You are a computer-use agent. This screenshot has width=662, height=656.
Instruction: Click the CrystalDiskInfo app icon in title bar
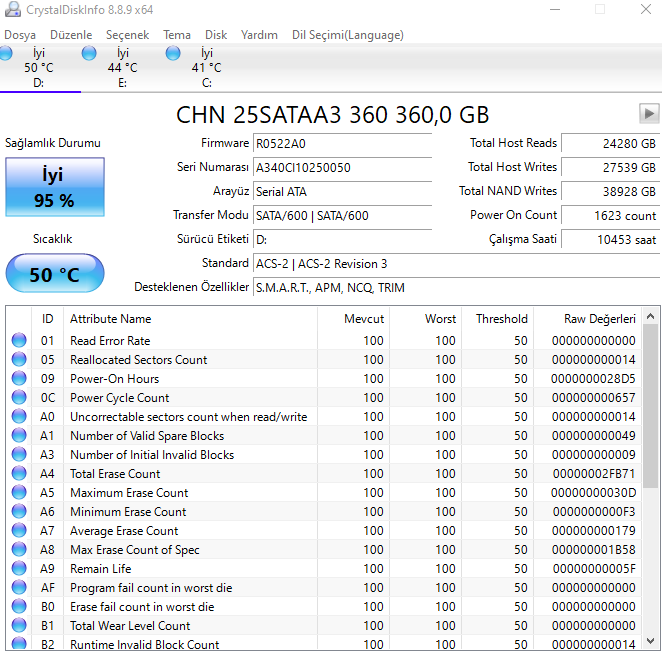click(12, 10)
